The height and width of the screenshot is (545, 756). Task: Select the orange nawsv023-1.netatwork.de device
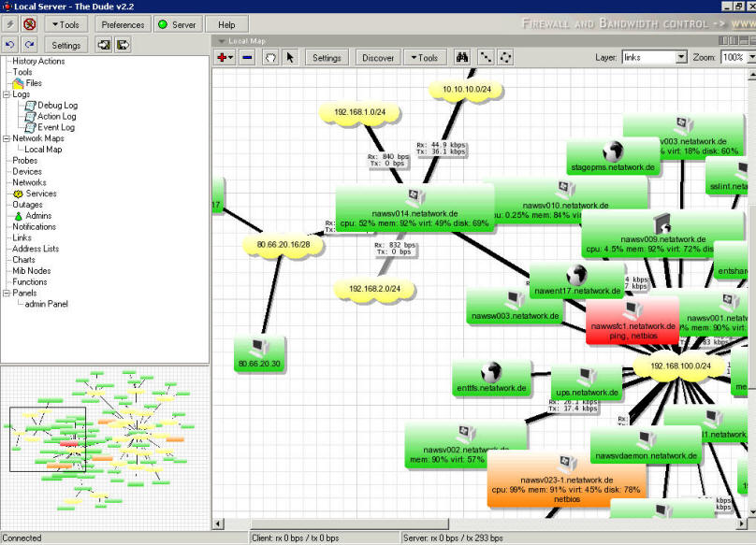click(566, 480)
